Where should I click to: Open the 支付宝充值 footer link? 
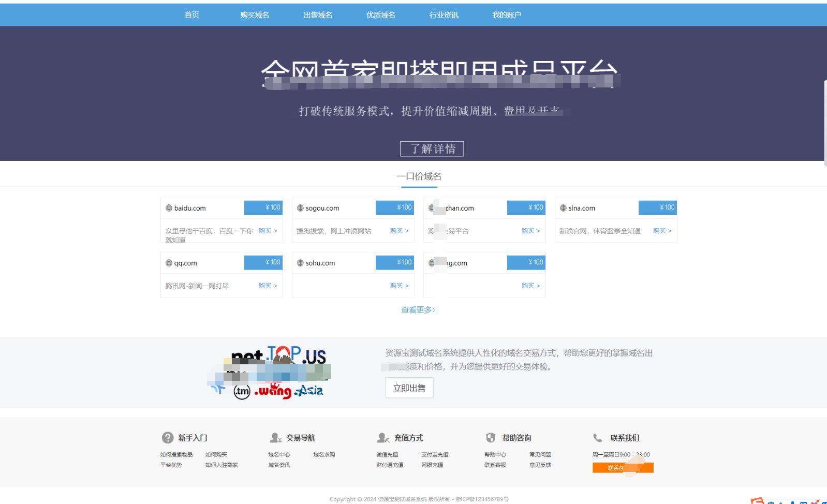click(x=435, y=455)
